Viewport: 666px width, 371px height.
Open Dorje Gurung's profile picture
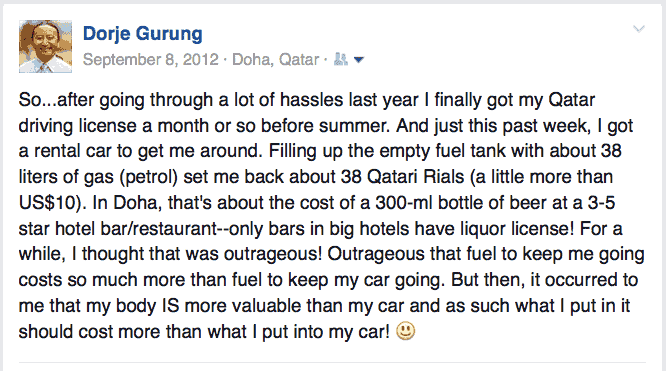pos(45,46)
